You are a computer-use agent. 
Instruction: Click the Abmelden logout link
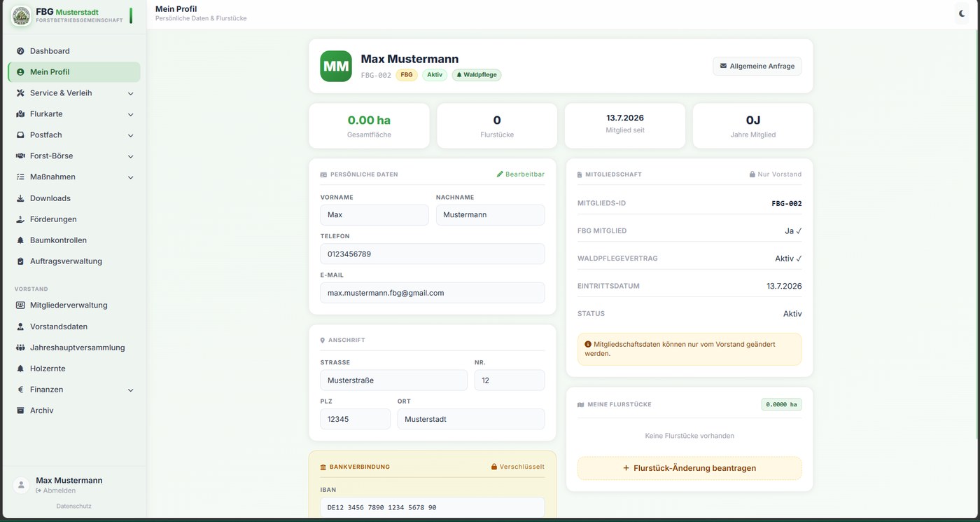[56, 490]
